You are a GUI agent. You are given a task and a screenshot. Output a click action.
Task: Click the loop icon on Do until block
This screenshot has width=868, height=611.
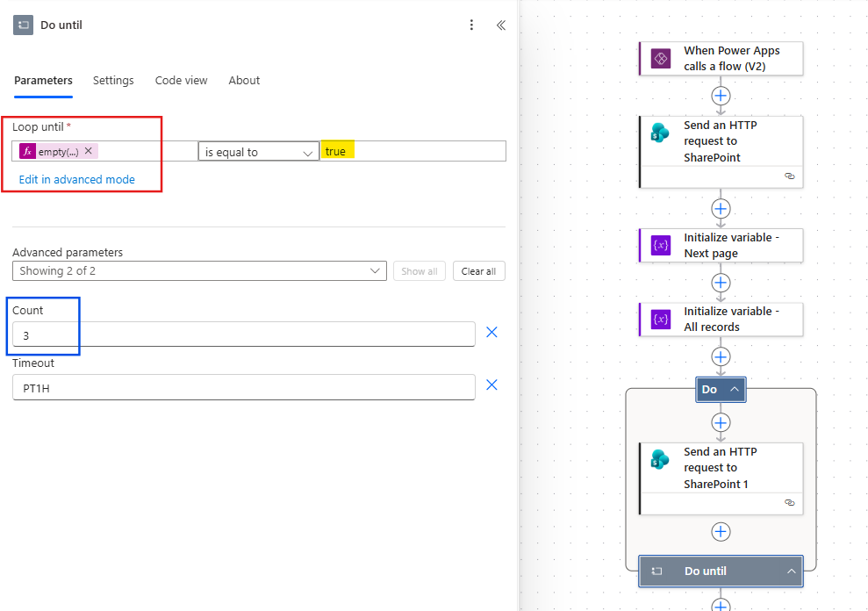[656, 571]
